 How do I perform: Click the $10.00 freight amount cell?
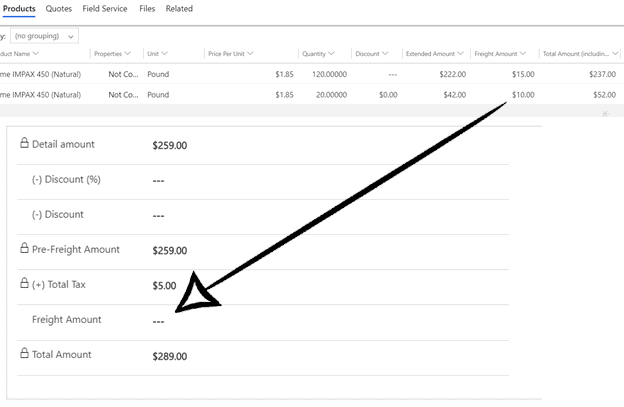(x=523, y=95)
